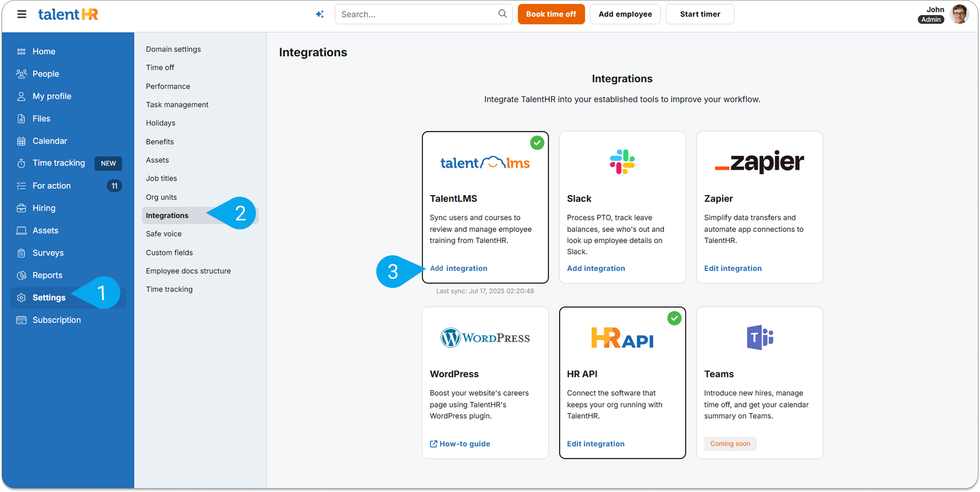Click Book time off button

click(551, 14)
